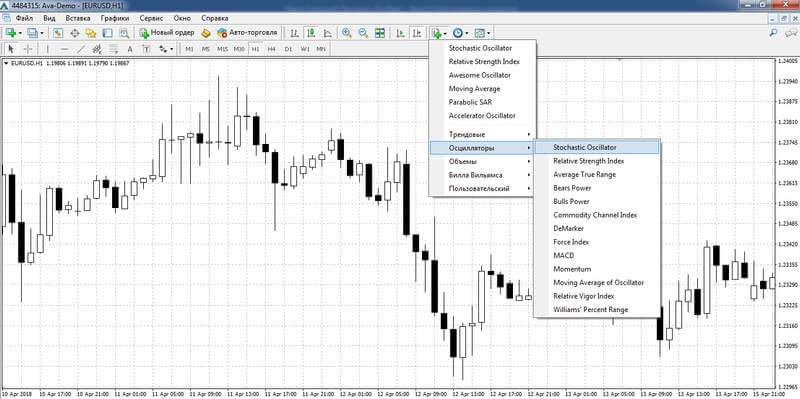
Task: Open the Indicators list toolbar icon
Action: point(436,33)
